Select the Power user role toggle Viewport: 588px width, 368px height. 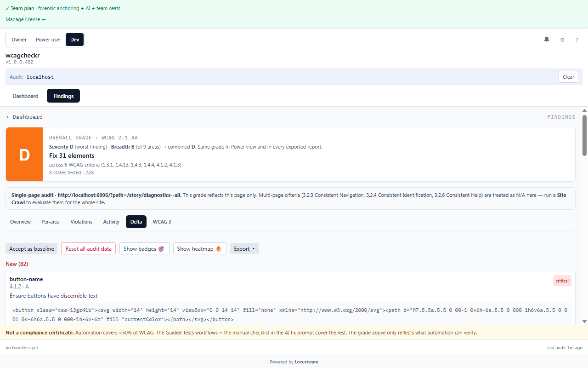coord(49,40)
